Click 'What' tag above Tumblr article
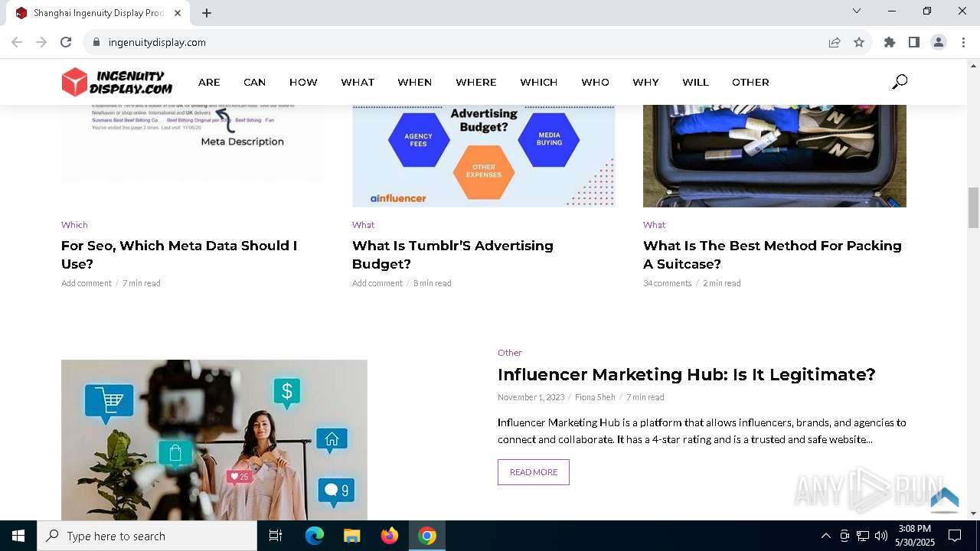 (x=364, y=225)
